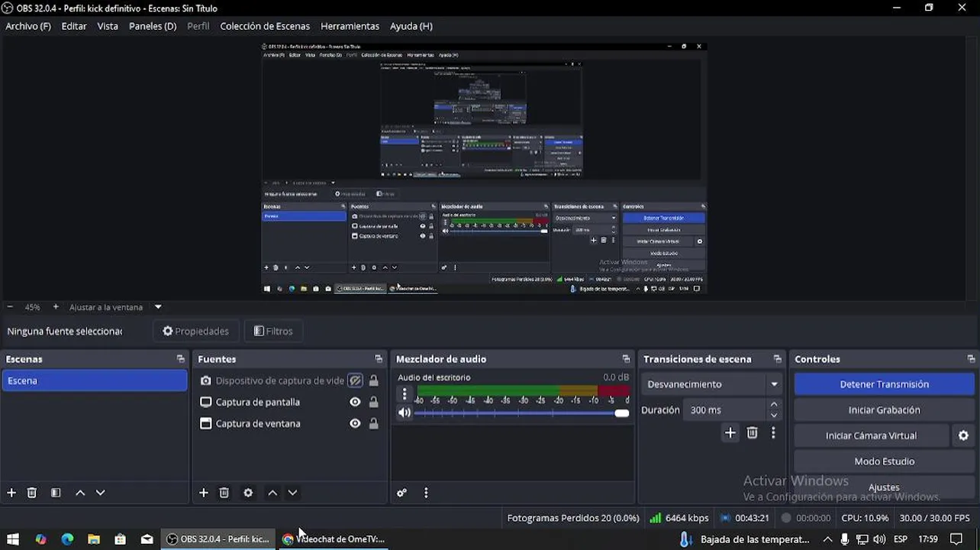Click the transition duration 300 ms field
This screenshot has height=550, width=980.
(x=724, y=410)
